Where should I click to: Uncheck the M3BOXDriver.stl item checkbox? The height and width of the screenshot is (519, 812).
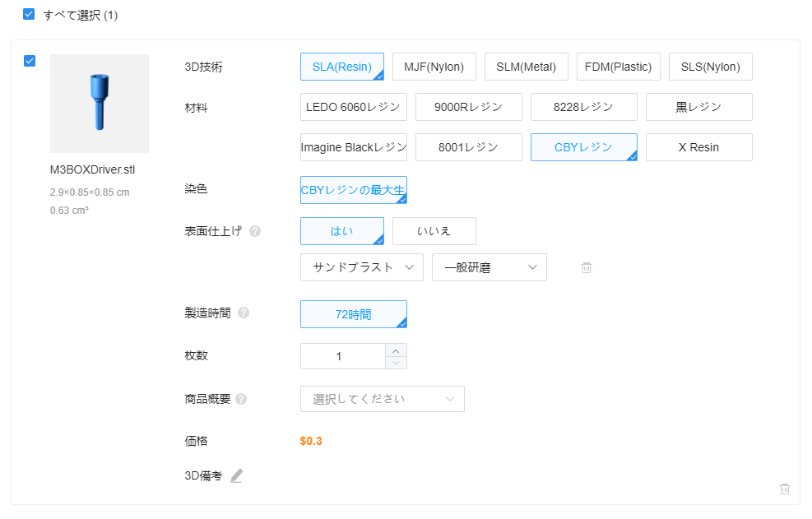pos(30,61)
